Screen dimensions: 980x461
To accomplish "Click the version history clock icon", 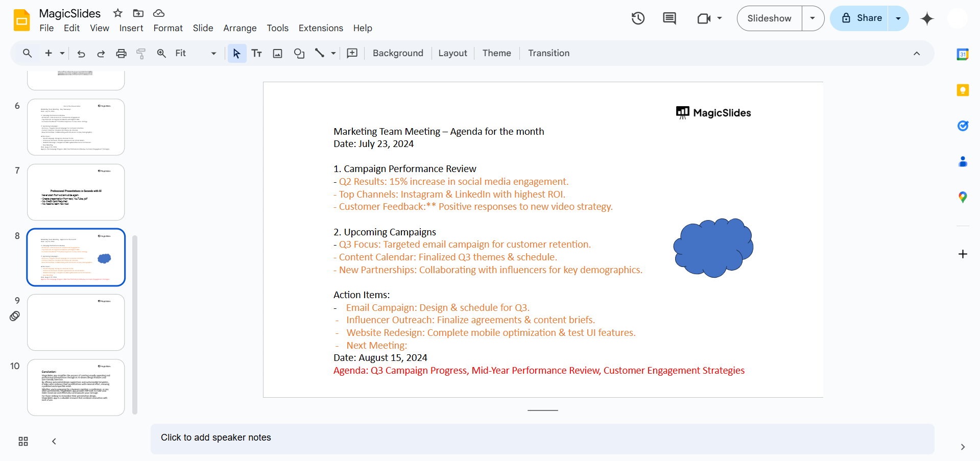I will (638, 18).
